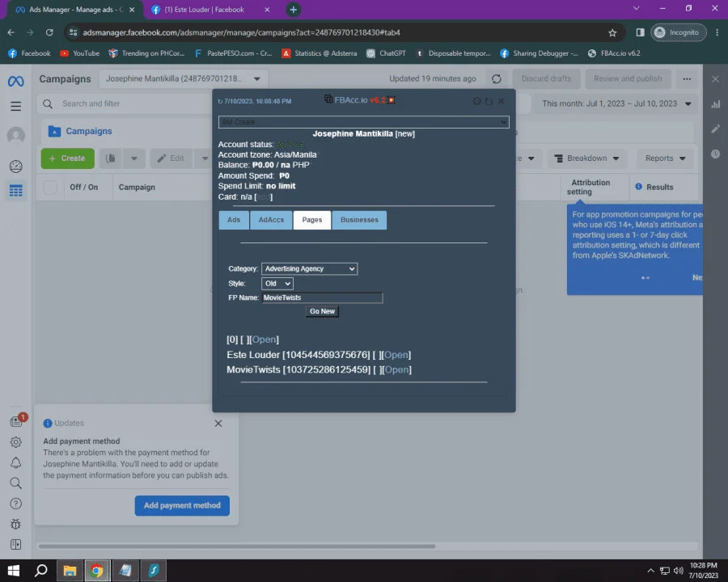This screenshot has height=582, width=728.
Task: Open the notifications news icon with badge
Action: pyautogui.click(x=16, y=421)
